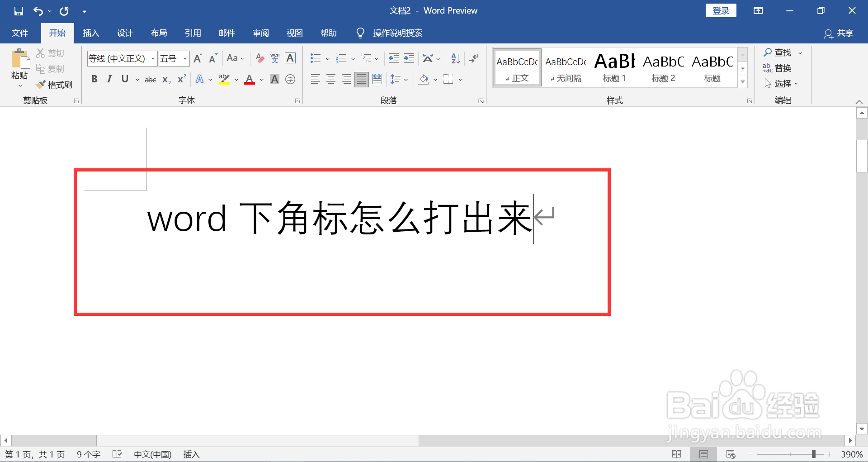
Task: Sort paragraphs A to Z
Action: click(455, 58)
